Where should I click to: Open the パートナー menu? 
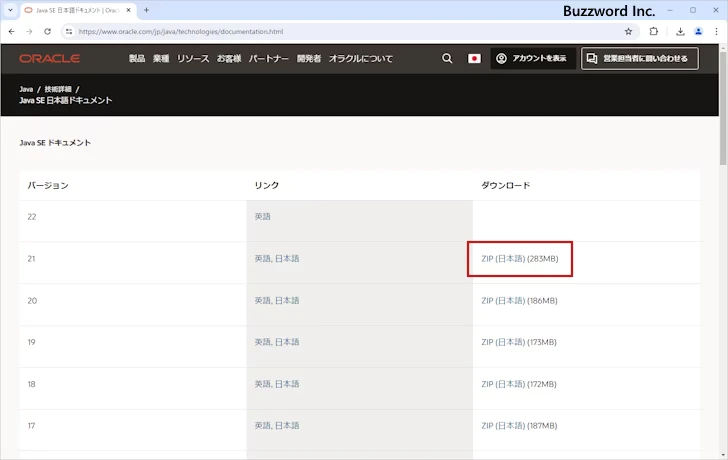[x=269, y=58]
